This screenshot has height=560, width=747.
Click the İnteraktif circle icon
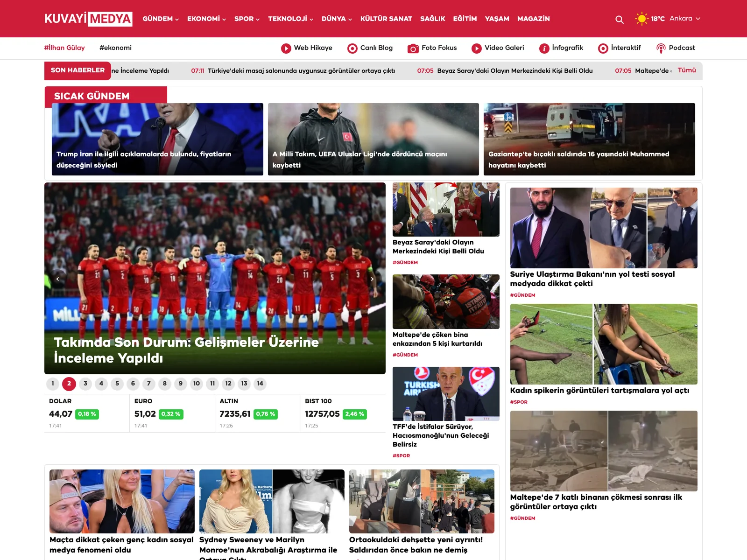[x=603, y=48]
